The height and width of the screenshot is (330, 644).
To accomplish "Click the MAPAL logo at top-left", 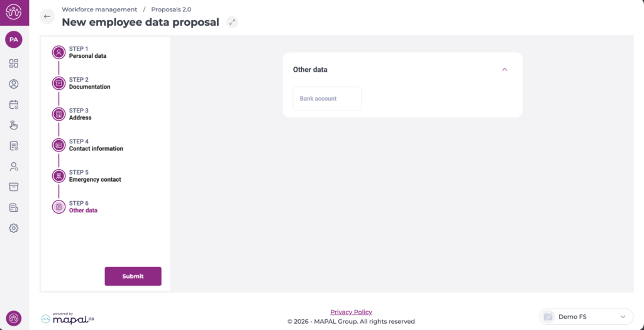I will tap(14, 12).
